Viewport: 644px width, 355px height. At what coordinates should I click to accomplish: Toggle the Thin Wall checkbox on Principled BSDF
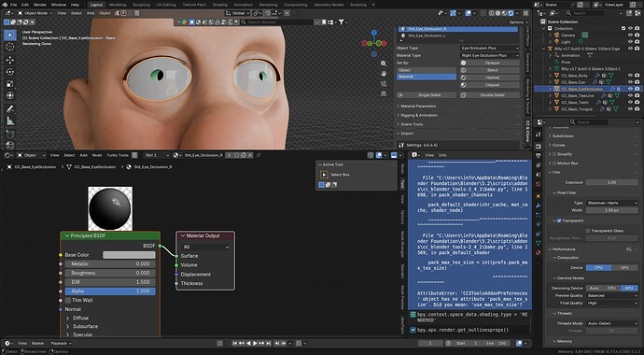click(68, 301)
